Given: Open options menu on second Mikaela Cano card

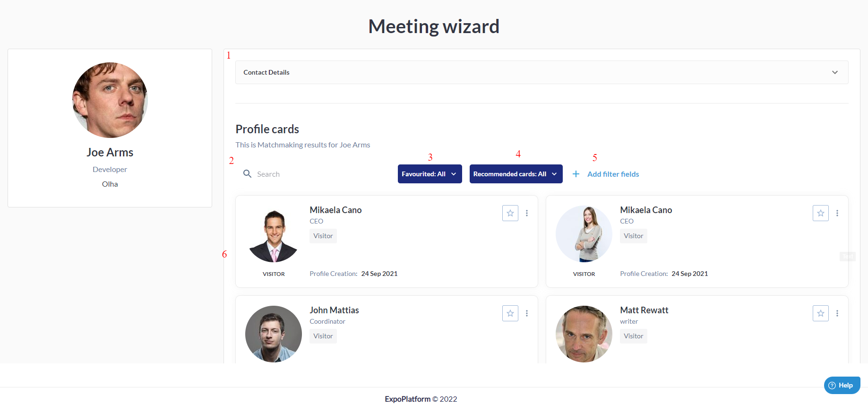Looking at the screenshot, I should (x=837, y=213).
